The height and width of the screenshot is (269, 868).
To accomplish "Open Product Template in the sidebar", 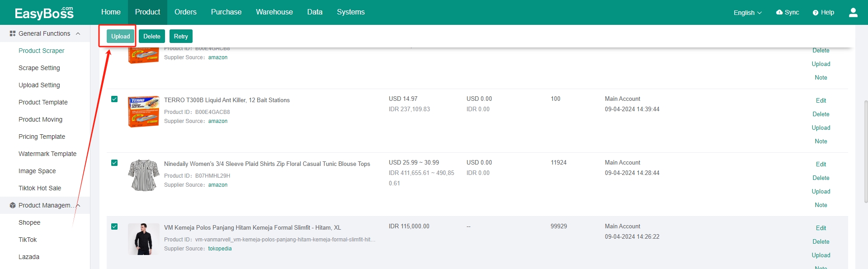I will pos(43,102).
